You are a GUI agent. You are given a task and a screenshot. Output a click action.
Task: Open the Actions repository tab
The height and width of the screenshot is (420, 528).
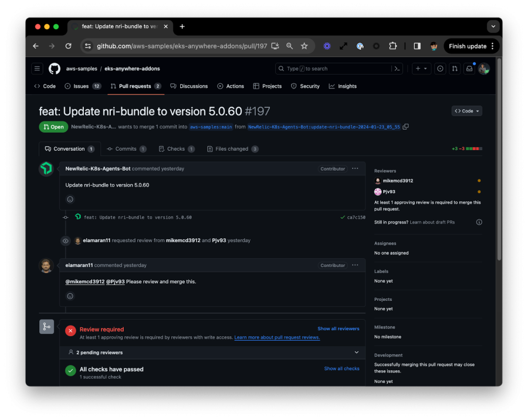tap(231, 86)
